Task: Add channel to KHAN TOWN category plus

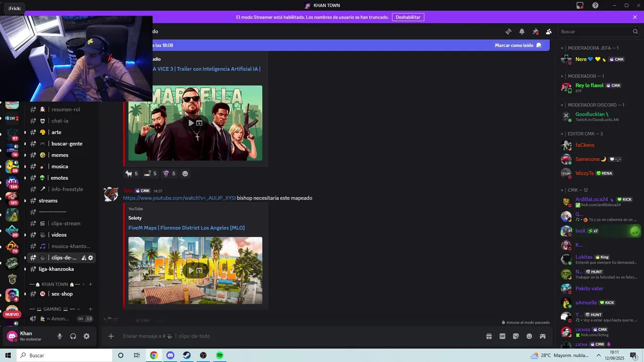Action: pos(91,285)
